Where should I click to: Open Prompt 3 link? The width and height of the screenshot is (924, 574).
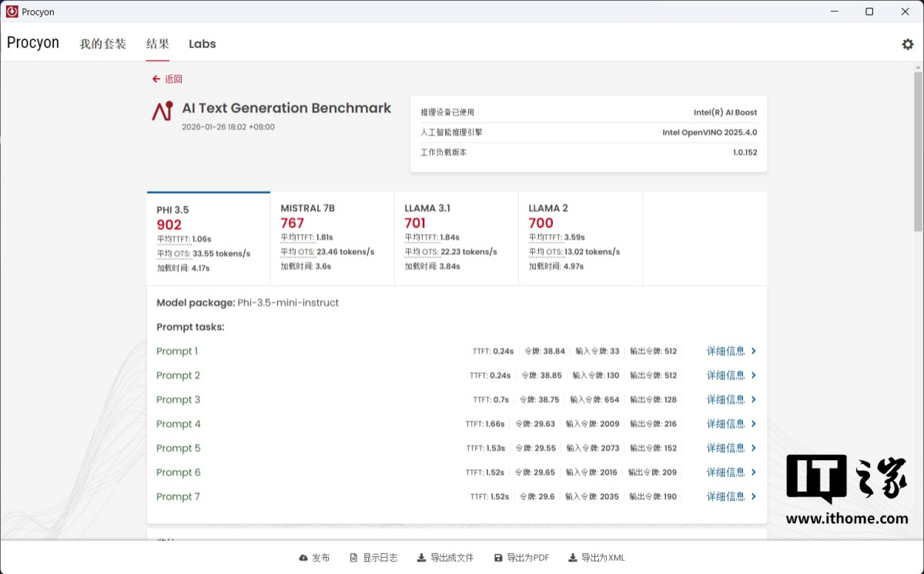pos(178,400)
